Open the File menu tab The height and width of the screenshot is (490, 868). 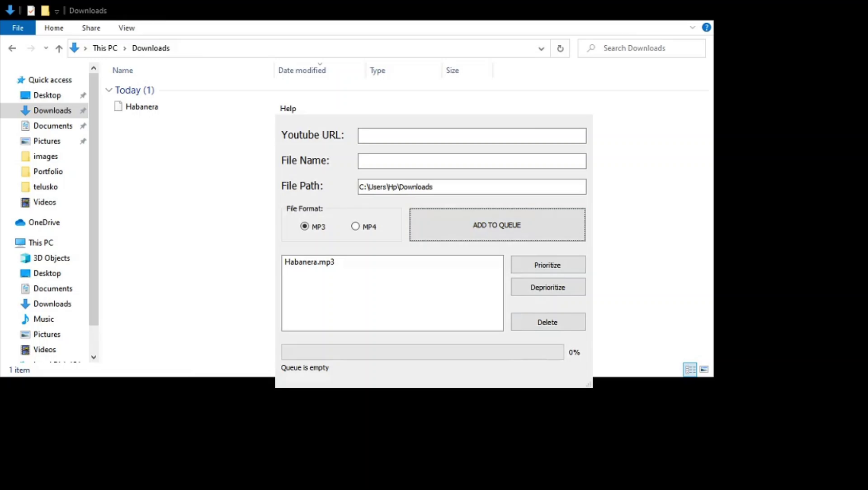(18, 28)
